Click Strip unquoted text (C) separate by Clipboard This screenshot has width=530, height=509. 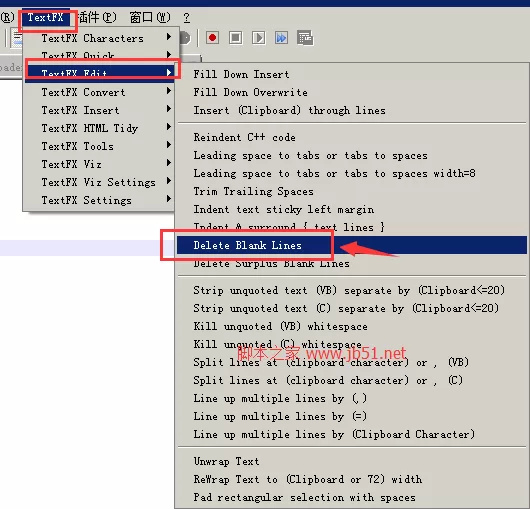352,308
